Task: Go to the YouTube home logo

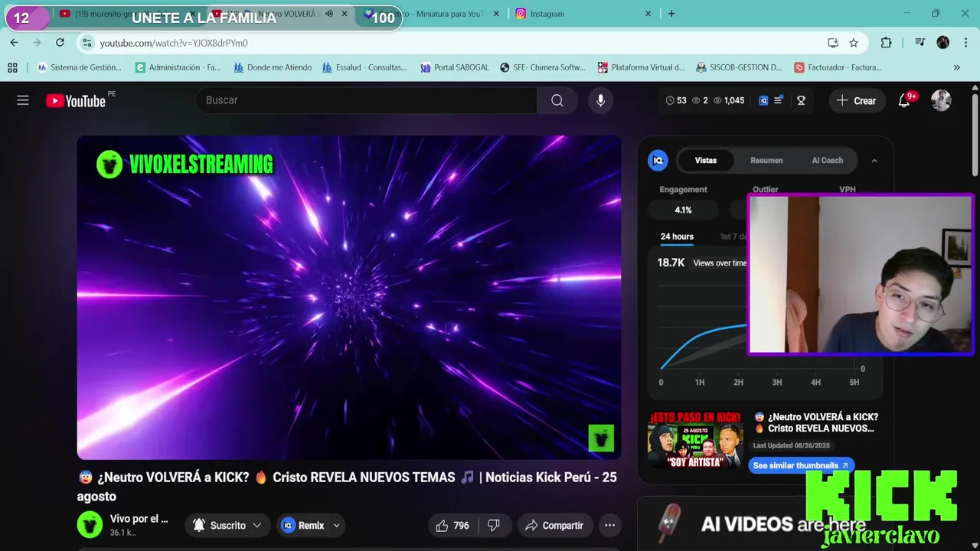Action: 75,100
